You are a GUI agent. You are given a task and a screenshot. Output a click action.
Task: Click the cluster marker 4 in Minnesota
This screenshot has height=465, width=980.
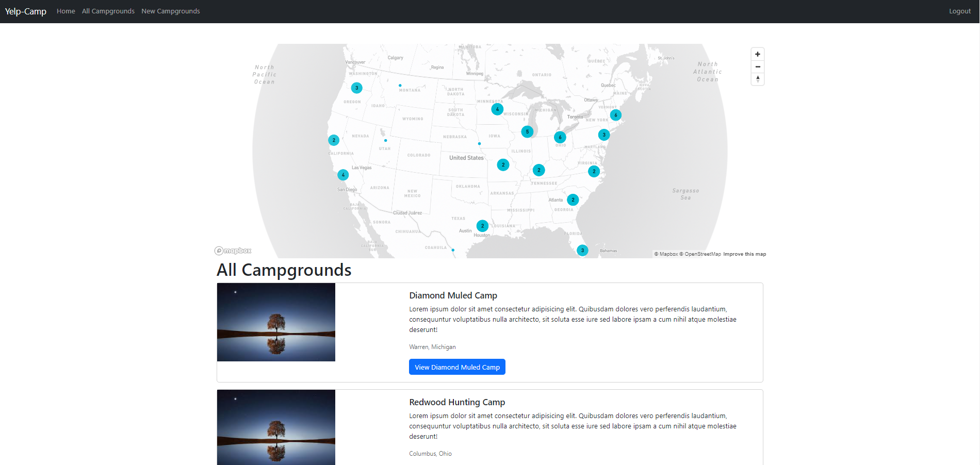(497, 109)
